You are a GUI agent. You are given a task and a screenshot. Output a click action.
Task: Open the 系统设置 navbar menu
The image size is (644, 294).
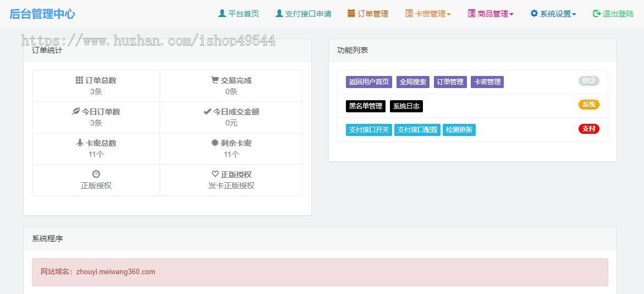coord(553,14)
